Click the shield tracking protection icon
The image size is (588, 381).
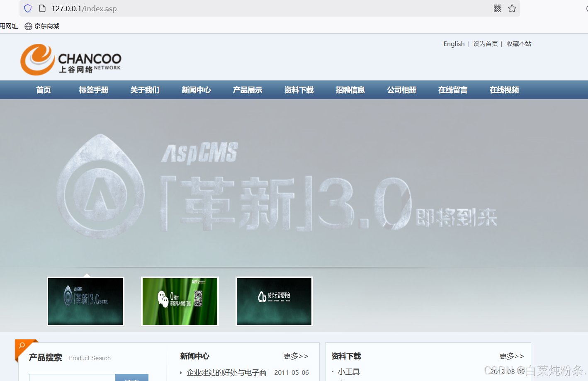tap(28, 8)
